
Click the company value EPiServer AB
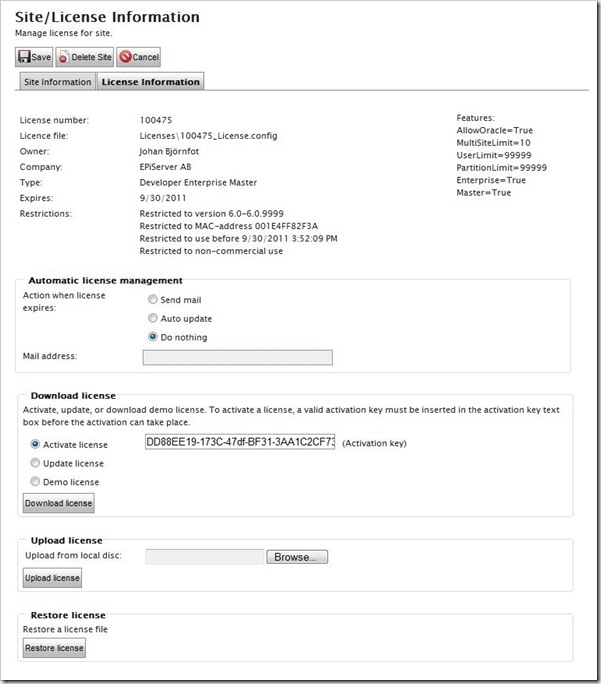(x=165, y=167)
